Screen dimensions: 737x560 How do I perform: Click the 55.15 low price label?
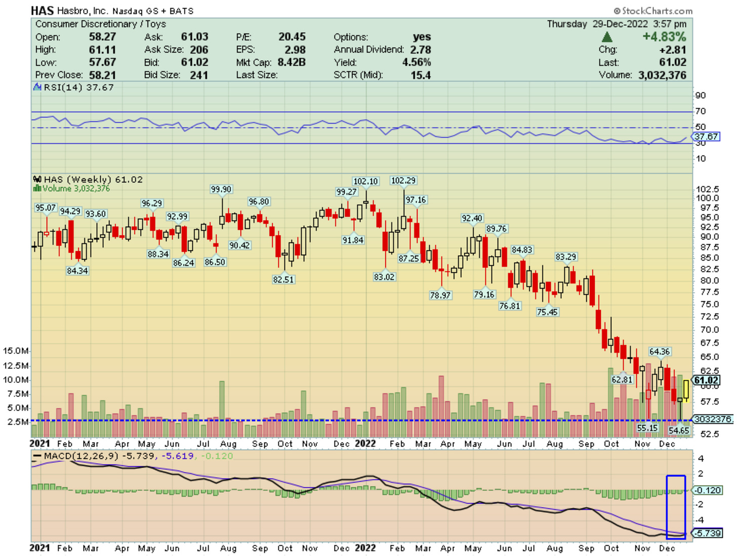point(647,428)
